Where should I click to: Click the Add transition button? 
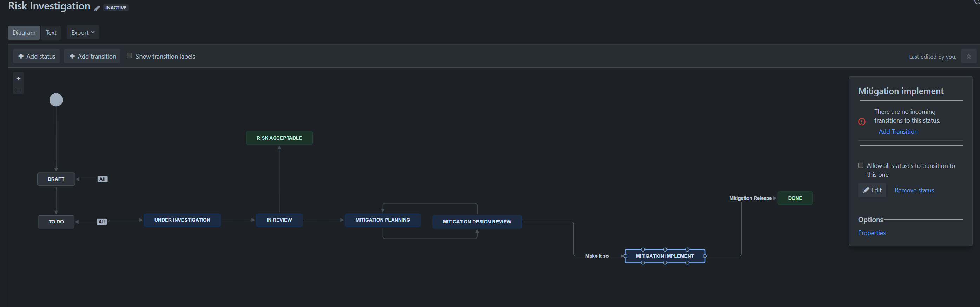(x=92, y=56)
